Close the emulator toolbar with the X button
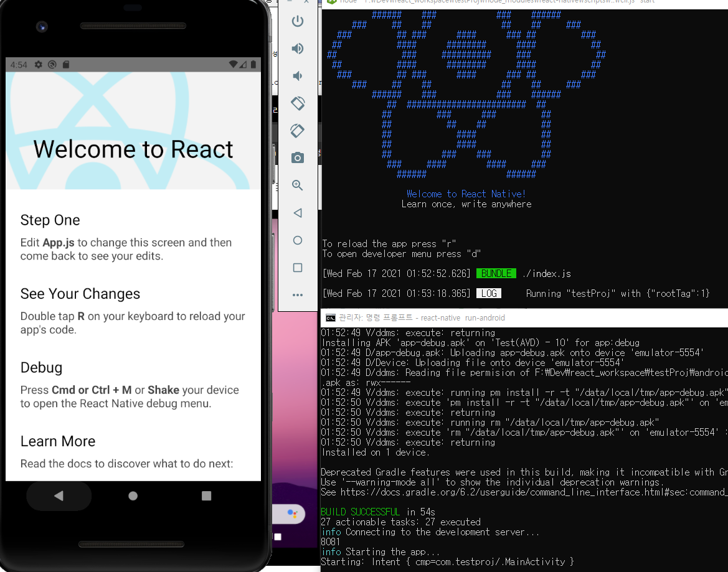Screen dimensions: 728x572 306,2
